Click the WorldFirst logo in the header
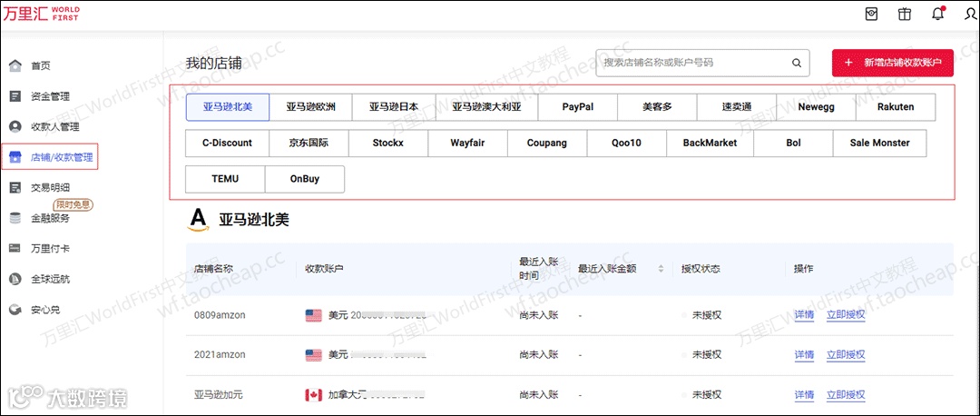 (41, 14)
